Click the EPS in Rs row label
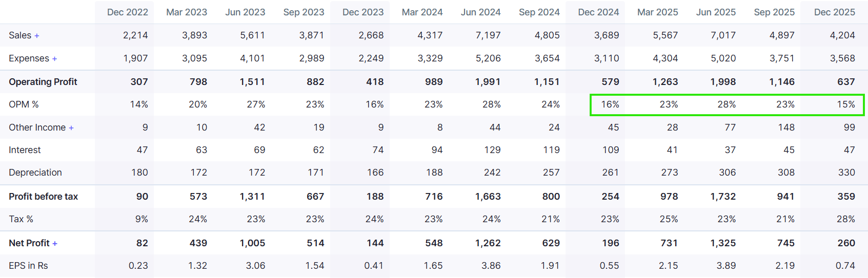 tap(28, 266)
